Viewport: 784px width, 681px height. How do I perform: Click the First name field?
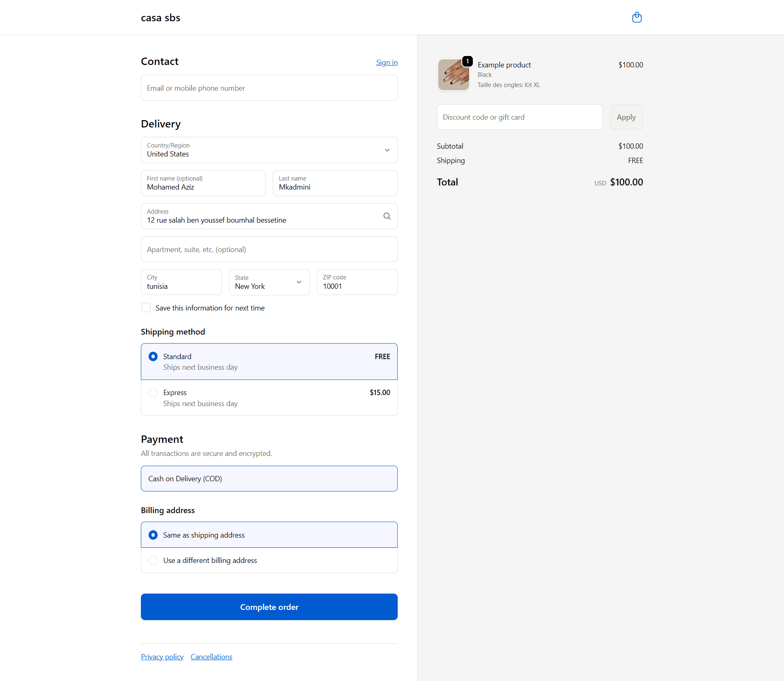point(203,183)
